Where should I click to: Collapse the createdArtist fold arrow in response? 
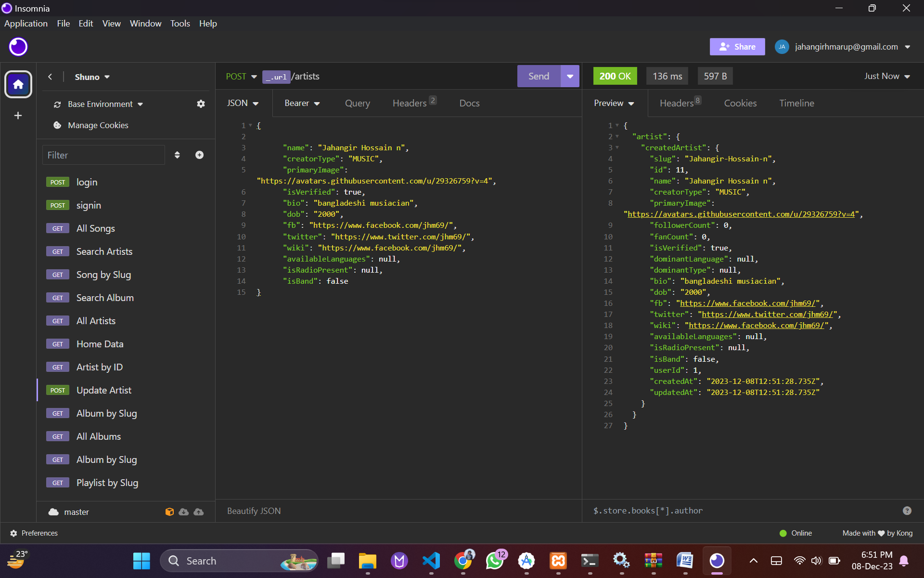(x=617, y=148)
